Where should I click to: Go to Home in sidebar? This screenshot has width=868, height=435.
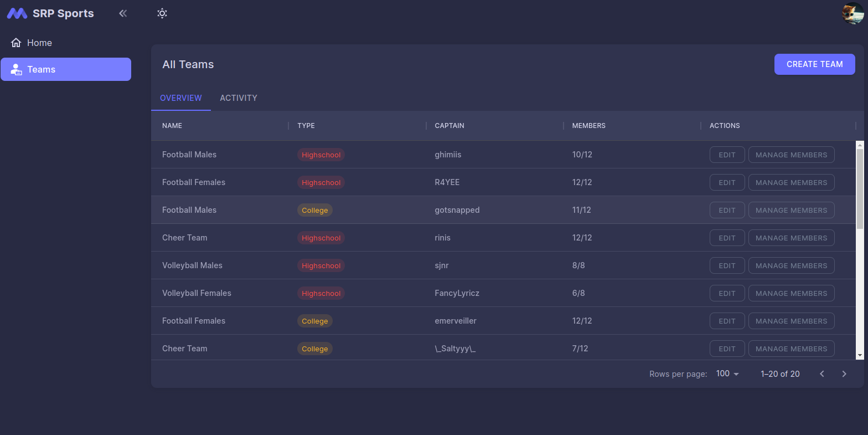coord(39,43)
